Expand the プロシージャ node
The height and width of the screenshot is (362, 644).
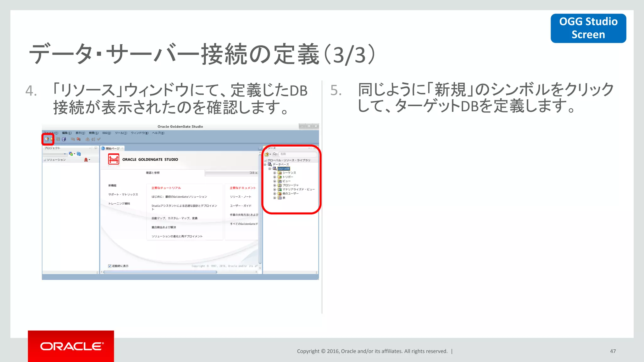click(x=275, y=185)
